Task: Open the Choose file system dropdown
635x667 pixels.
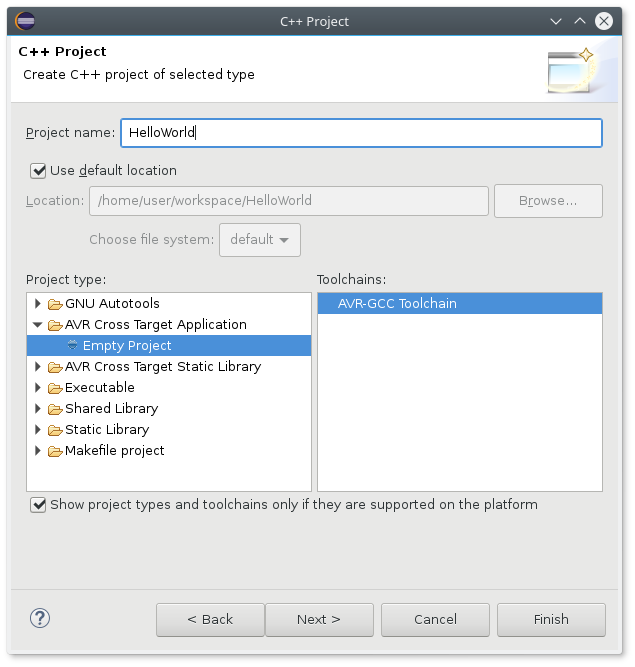Action: tap(260, 240)
